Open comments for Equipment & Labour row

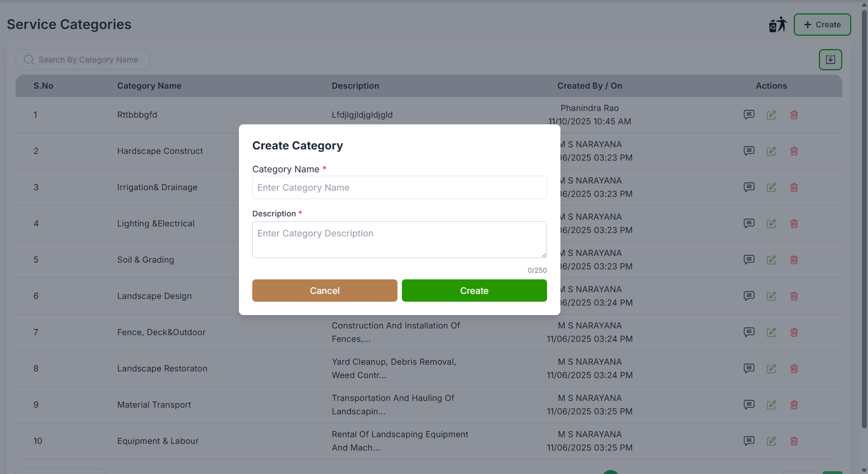[749, 441]
